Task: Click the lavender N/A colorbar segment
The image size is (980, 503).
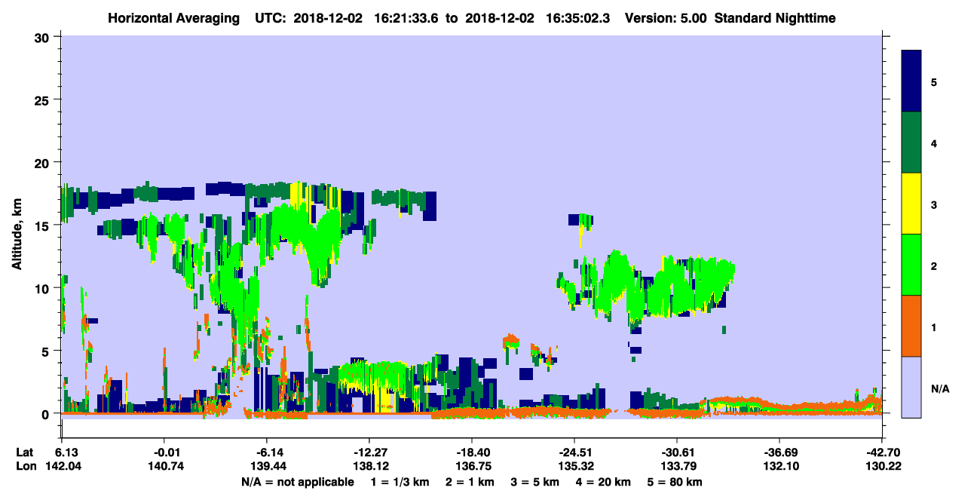Action: pyautogui.click(x=911, y=387)
